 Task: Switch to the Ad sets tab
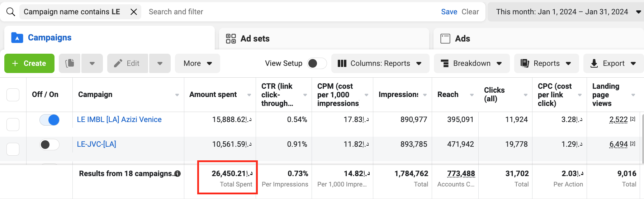click(255, 39)
